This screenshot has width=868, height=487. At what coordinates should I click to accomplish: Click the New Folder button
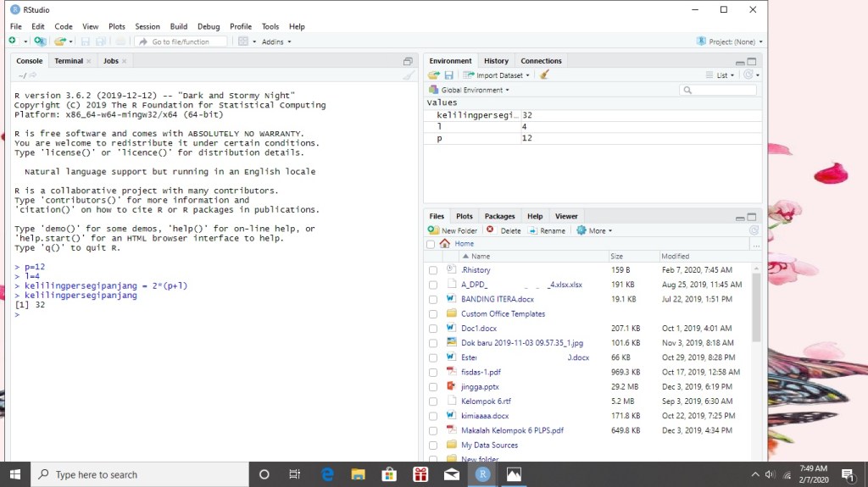pos(453,230)
